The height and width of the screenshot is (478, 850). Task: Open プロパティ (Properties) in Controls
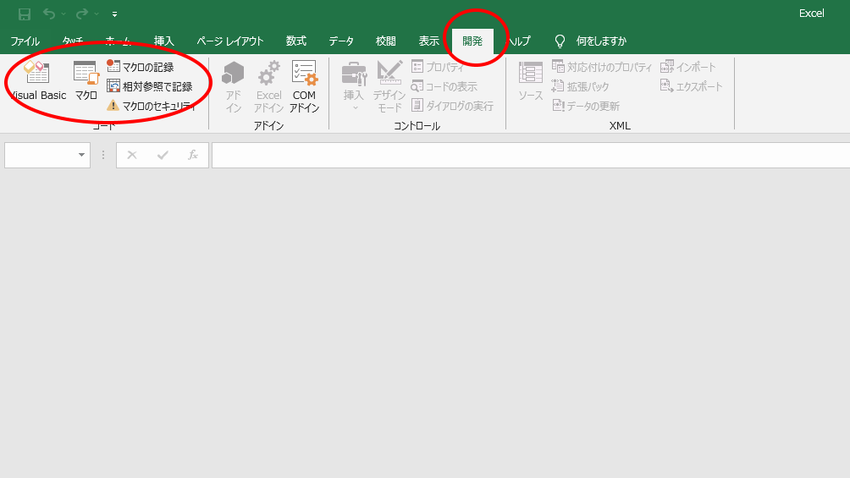[x=438, y=67]
